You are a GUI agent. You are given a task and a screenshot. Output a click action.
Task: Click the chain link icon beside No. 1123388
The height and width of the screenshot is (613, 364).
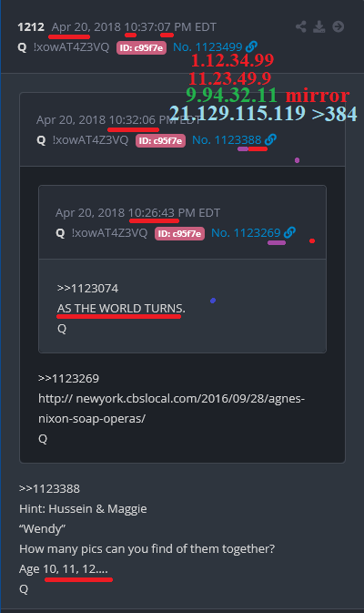coord(270,139)
